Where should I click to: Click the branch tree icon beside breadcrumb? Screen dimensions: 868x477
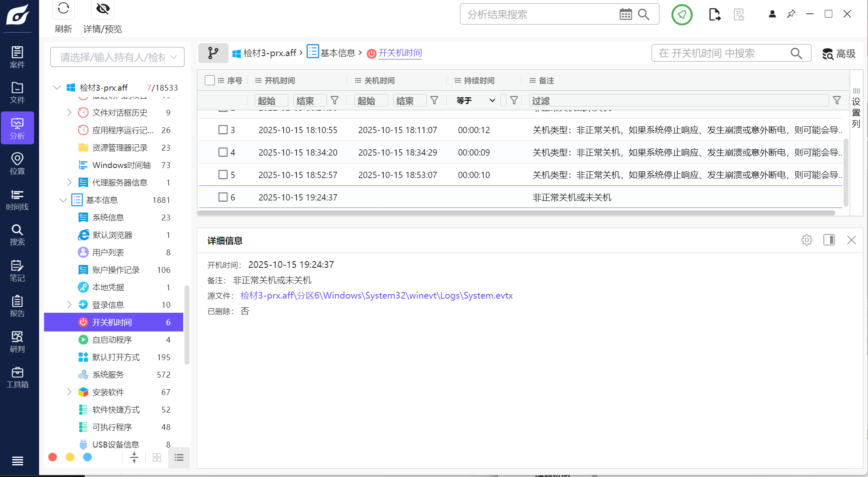213,53
